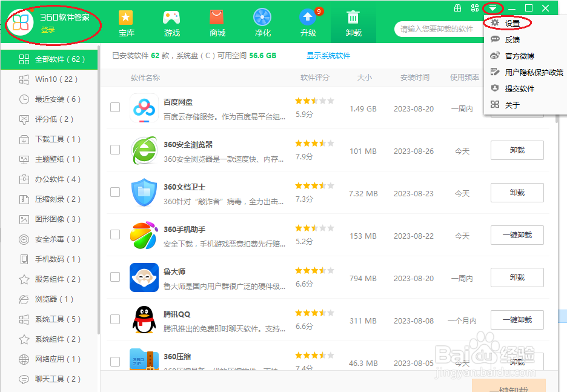This screenshot has height=392, width=567.
Task: Open the 升级 upgrade arrow icon
Action: click(x=308, y=18)
